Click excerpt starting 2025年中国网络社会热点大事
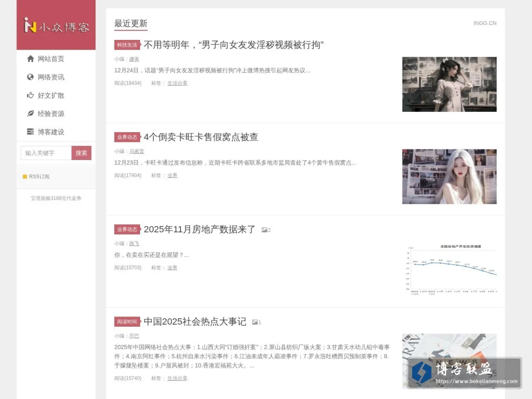Image resolution: width=532 pixels, height=399 pixels. (252, 356)
